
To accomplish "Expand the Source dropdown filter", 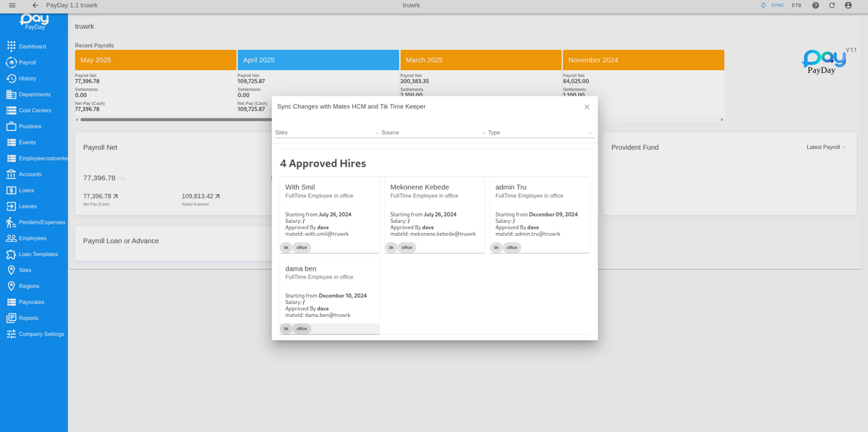I will click(434, 132).
